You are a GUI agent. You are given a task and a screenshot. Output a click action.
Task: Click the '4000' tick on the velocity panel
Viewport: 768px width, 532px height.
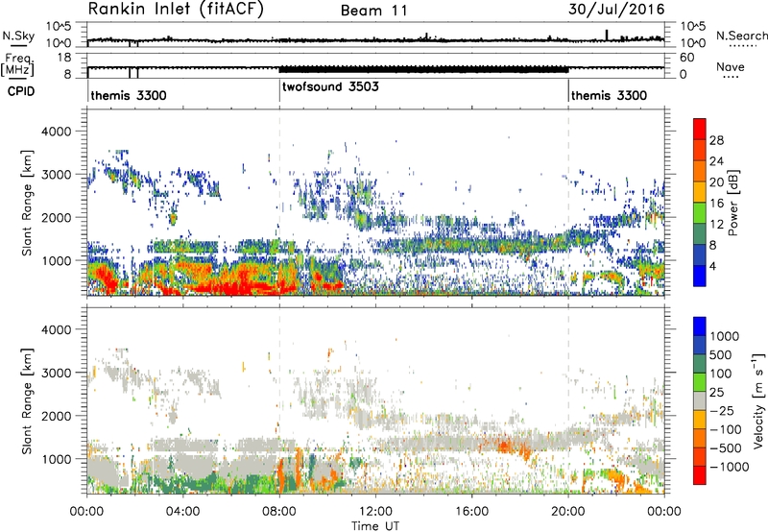pos(56,329)
